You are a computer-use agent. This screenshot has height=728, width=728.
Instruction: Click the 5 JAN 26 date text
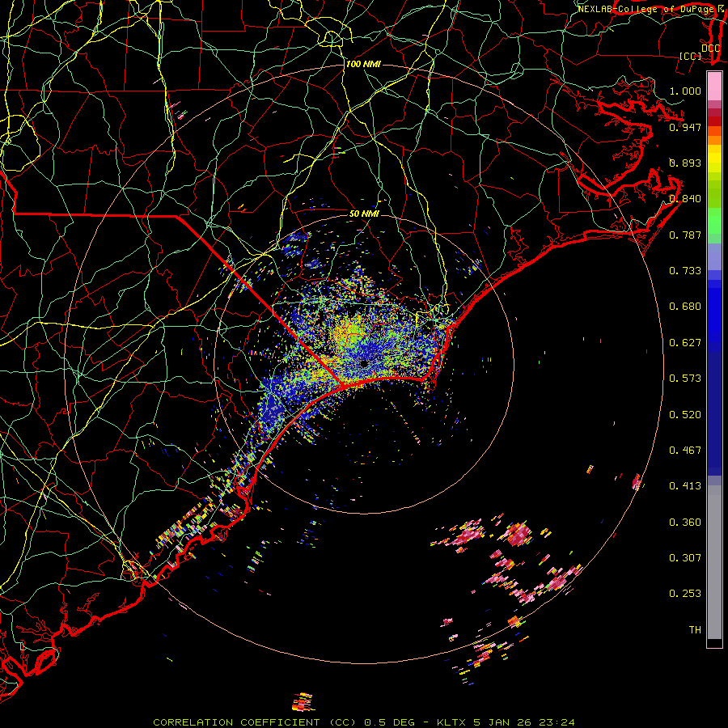[503, 722]
